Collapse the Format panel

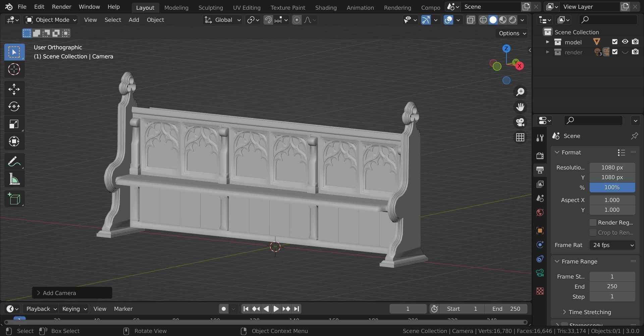tap(557, 152)
